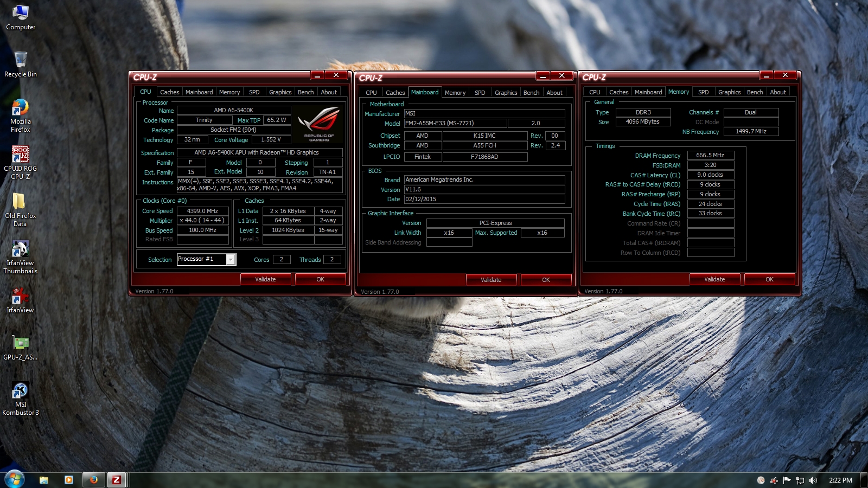Open the Recycle Bin icon

(21, 64)
